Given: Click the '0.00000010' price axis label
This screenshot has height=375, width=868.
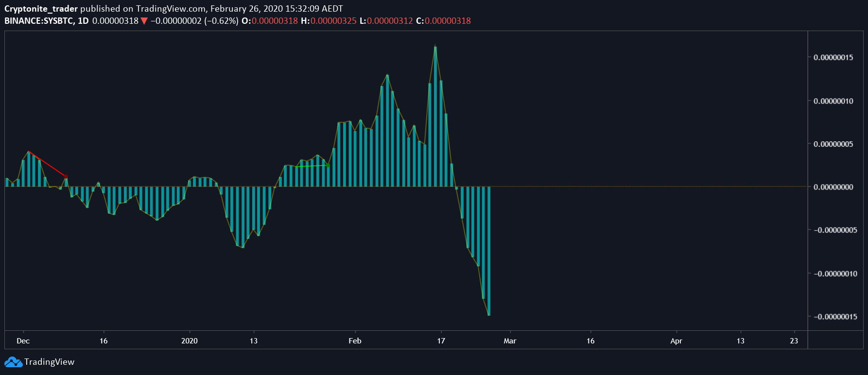Looking at the screenshot, I should (833, 101).
